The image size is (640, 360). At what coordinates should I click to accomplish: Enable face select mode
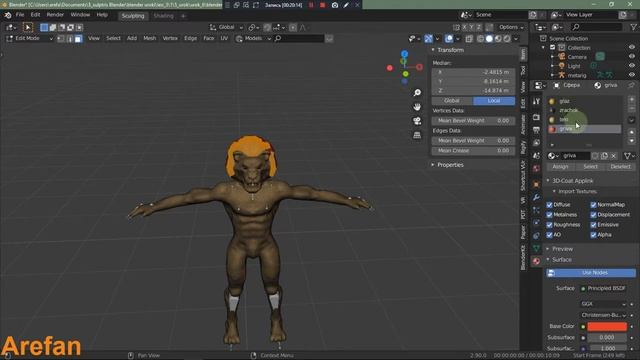(x=78, y=38)
